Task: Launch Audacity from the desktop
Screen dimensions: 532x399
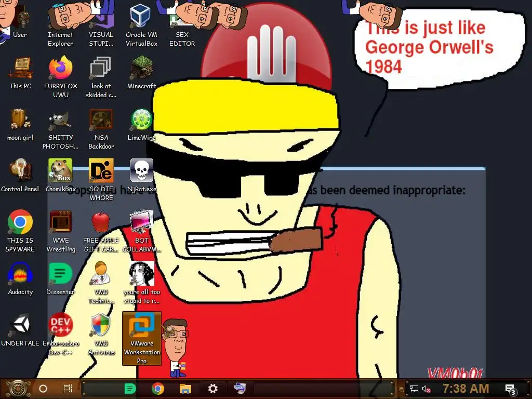Action: point(20,279)
